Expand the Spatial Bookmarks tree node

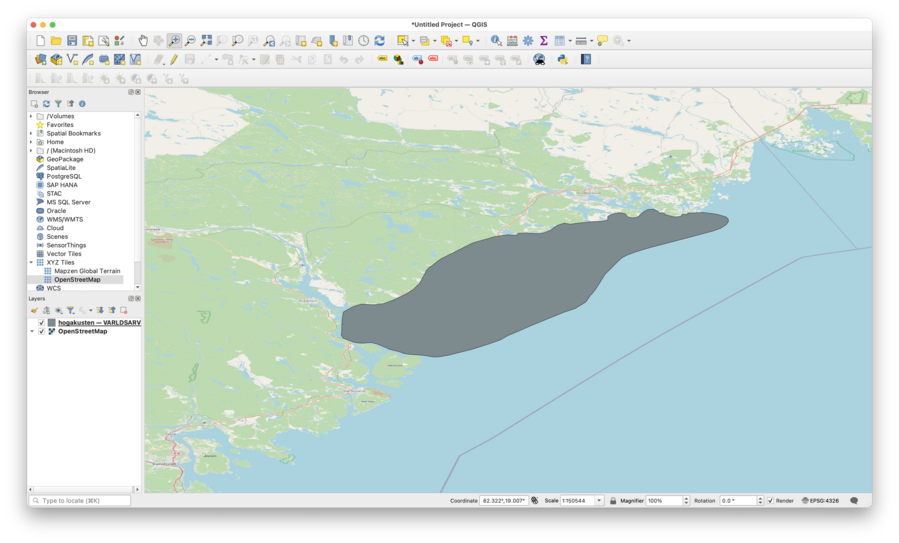[x=31, y=133]
